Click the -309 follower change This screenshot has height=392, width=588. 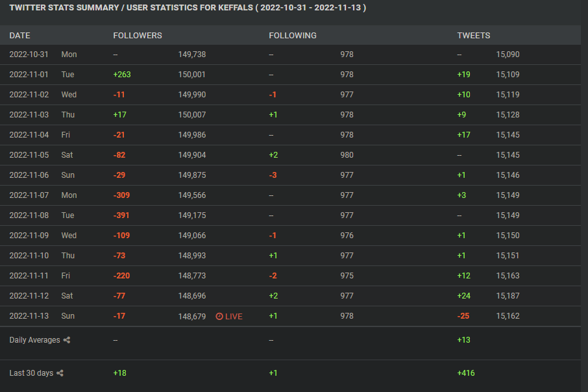(121, 195)
